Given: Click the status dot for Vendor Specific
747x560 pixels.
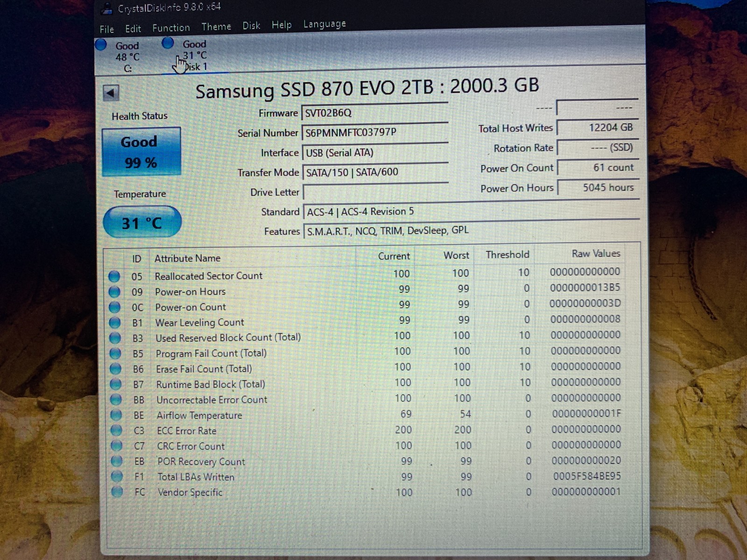Looking at the screenshot, I should (117, 492).
